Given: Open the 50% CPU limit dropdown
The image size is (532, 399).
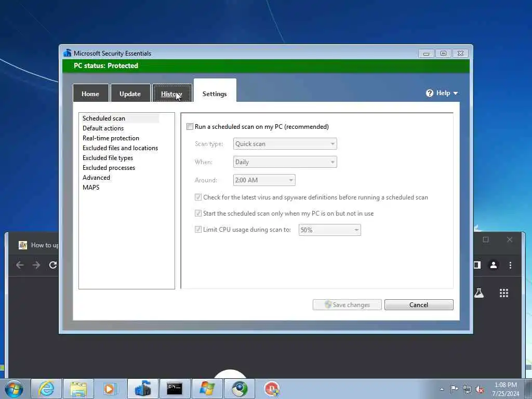Looking at the screenshot, I should (x=330, y=230).
